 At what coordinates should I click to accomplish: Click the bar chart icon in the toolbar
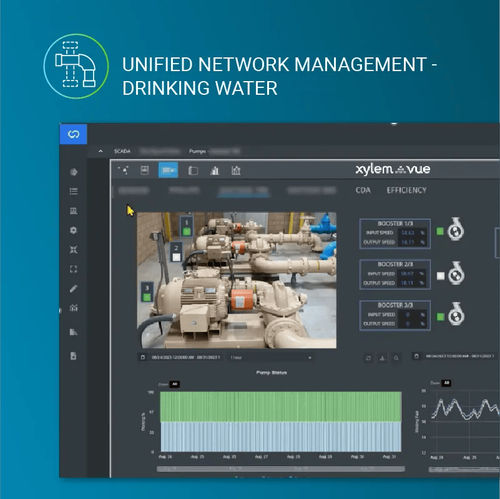click(x=215, y=171)
